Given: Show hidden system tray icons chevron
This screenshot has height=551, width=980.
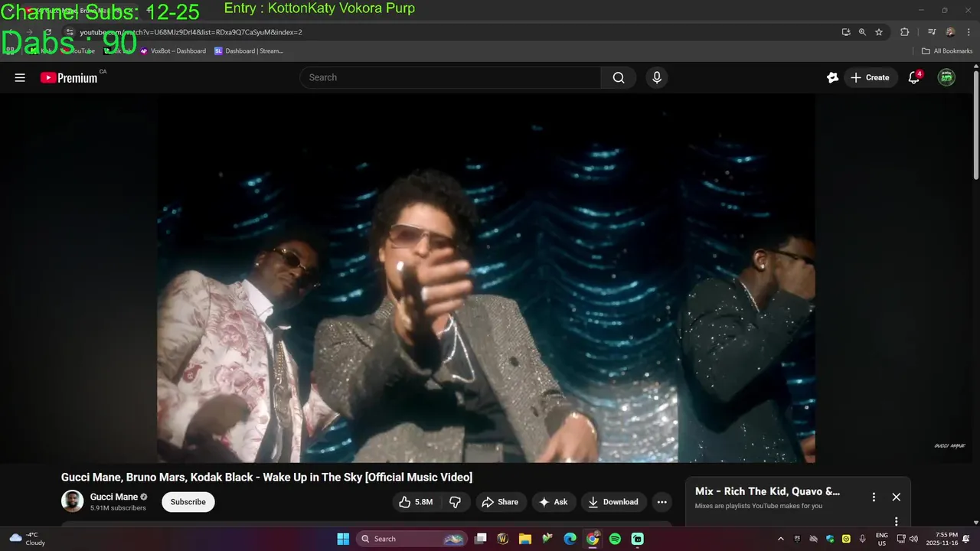Looking at the screenshot, I should coord(780,539).
